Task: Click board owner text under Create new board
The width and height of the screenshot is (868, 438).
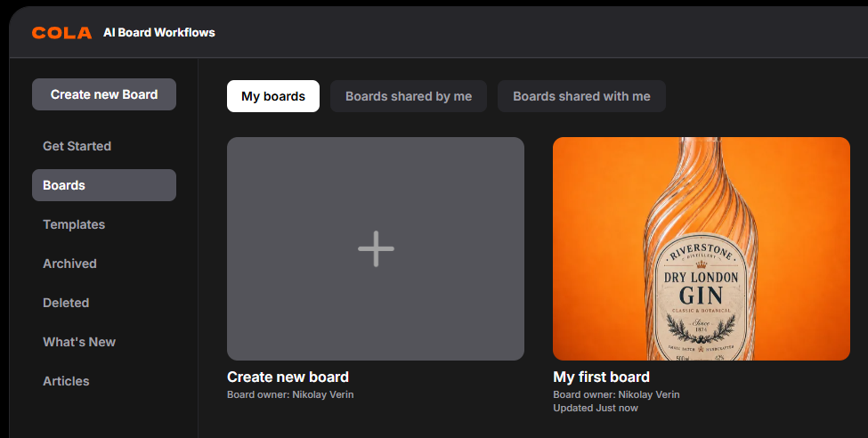Action: coord(290,394)
